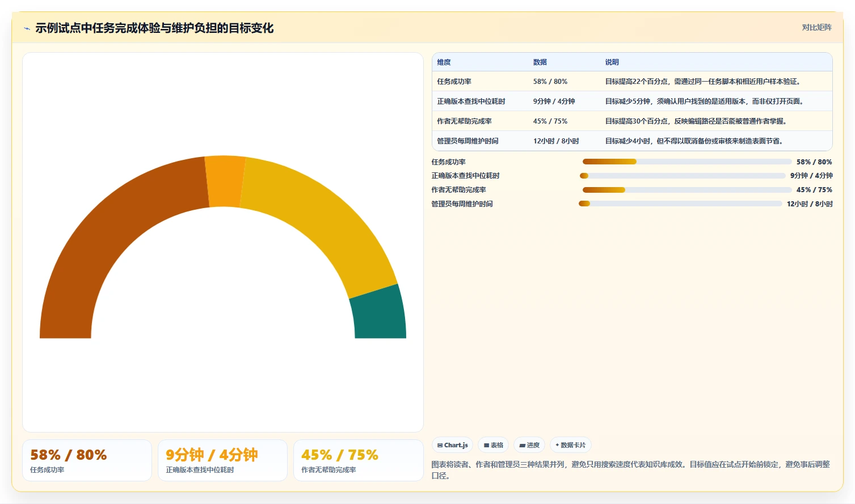Click the 12小时 / 8小时 progress value

[x=810, y=204]
